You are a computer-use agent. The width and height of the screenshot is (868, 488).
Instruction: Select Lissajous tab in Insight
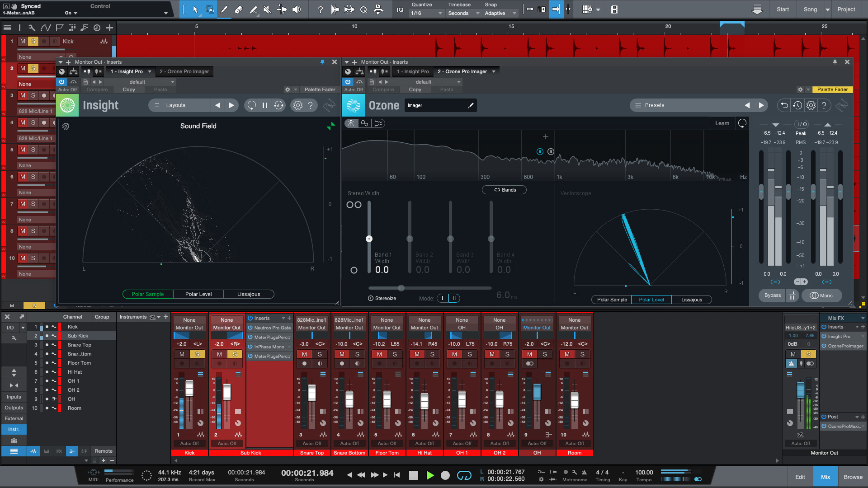[249, 294]
